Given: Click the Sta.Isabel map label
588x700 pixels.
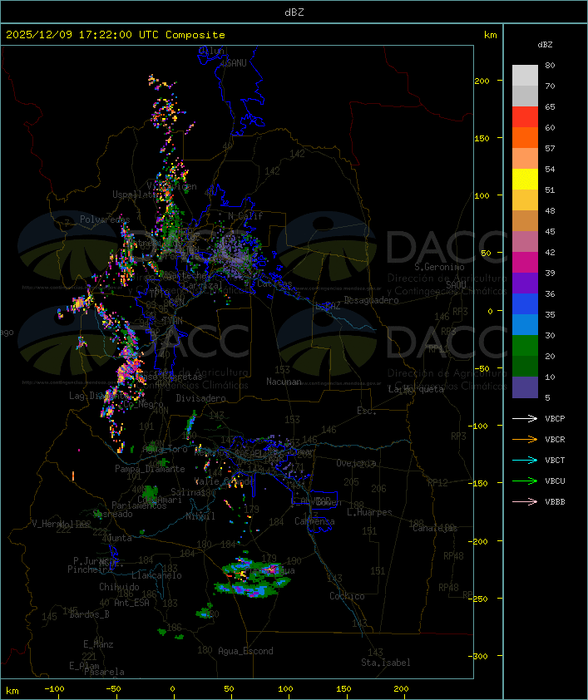Looking at the screenshot, I should click(x=386, y=663).
